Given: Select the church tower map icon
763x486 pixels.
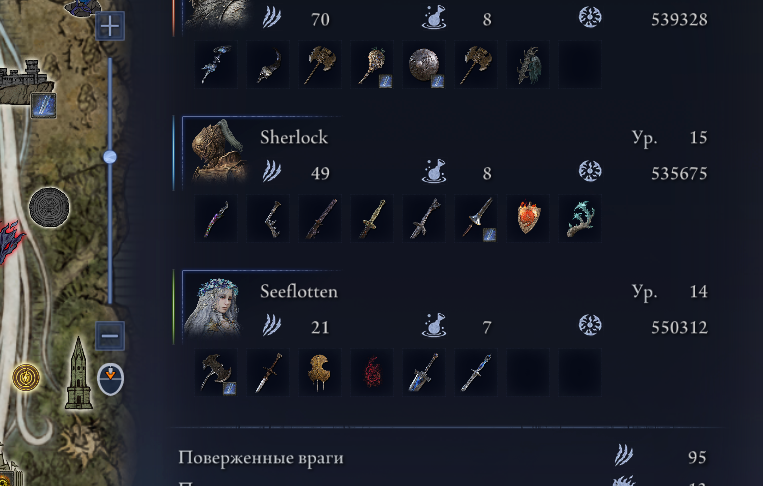Looking at the screenshot, I should pos(79,374).
